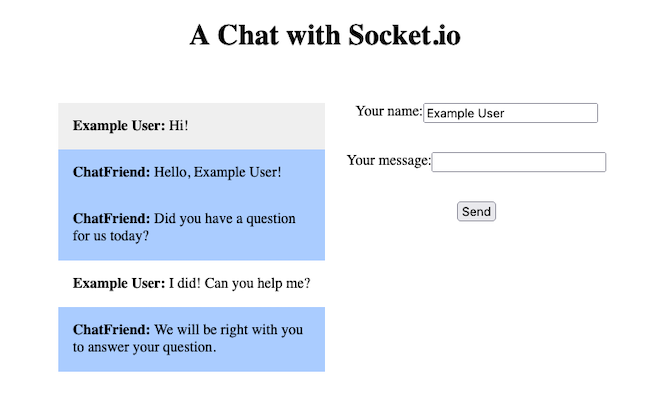Click "ChatFriend:" before "Did you have"
The width and height of the screenshot is (650, 410).
(111, 218)
